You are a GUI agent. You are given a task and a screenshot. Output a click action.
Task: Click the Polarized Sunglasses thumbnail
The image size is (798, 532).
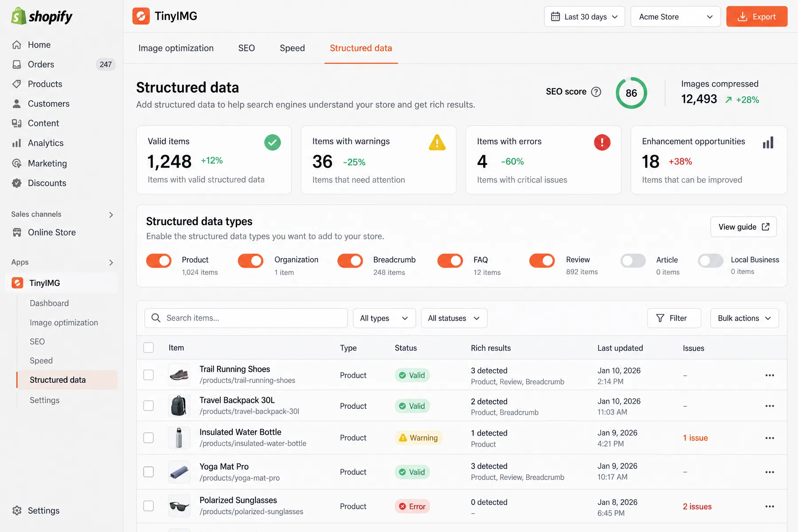[x=179, y=506]
